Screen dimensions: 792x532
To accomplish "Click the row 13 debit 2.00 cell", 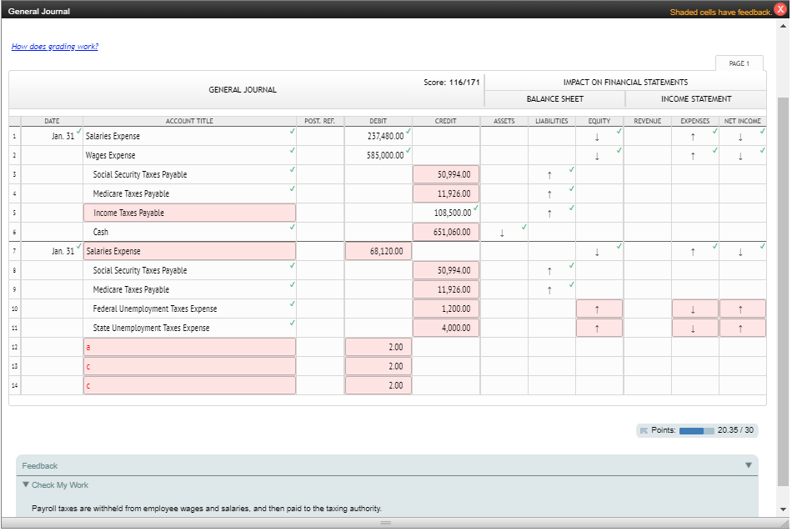I will coord(378,366).
